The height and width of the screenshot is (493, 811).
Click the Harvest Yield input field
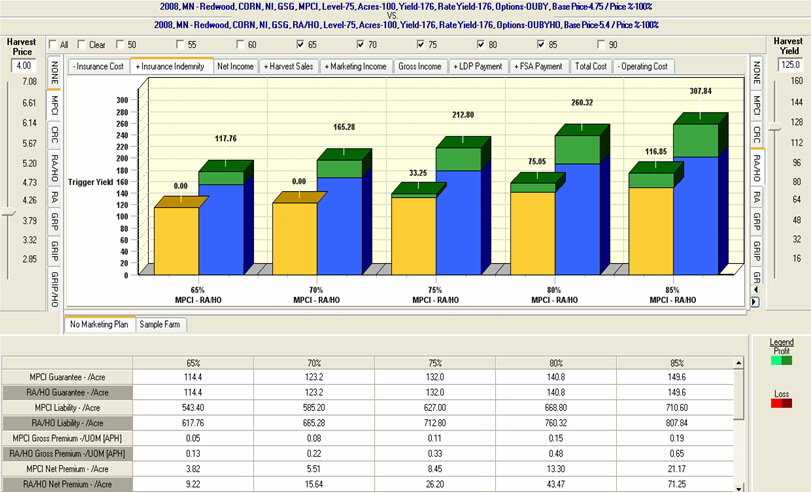[791, 65]
